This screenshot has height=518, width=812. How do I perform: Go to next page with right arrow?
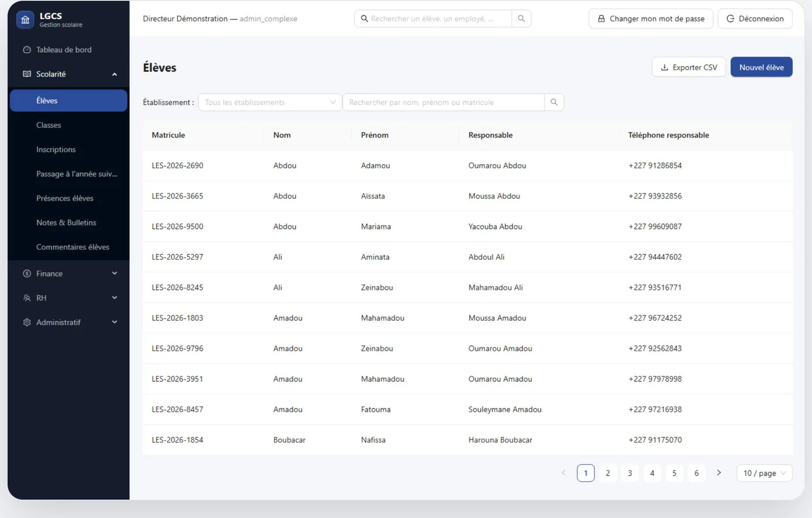point(719,473)
